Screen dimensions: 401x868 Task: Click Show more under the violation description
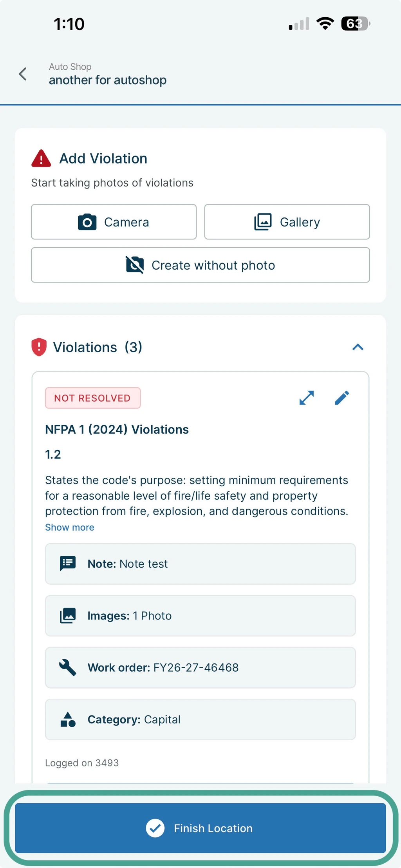pyautogui.click(x=70, y=527)
